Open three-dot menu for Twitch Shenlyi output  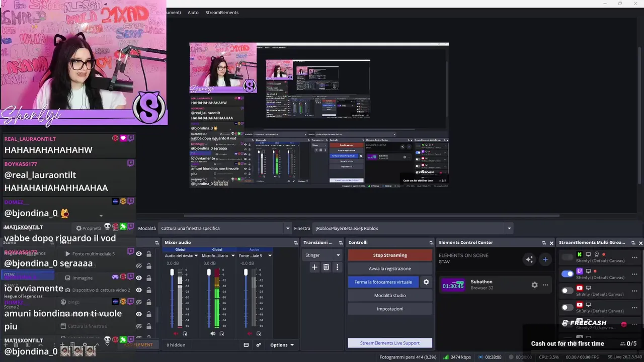[x=634, y=274]
